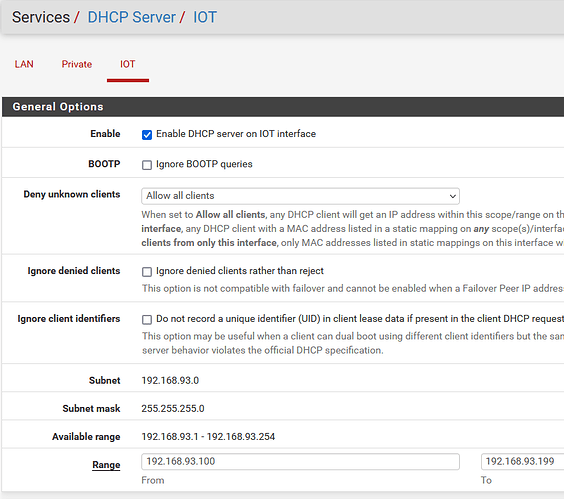Image resolution: width=564 pixels, height=499 pixels.
Task: Tick the Ignore BOOTP queries checkbox
Action: (147, 165)
